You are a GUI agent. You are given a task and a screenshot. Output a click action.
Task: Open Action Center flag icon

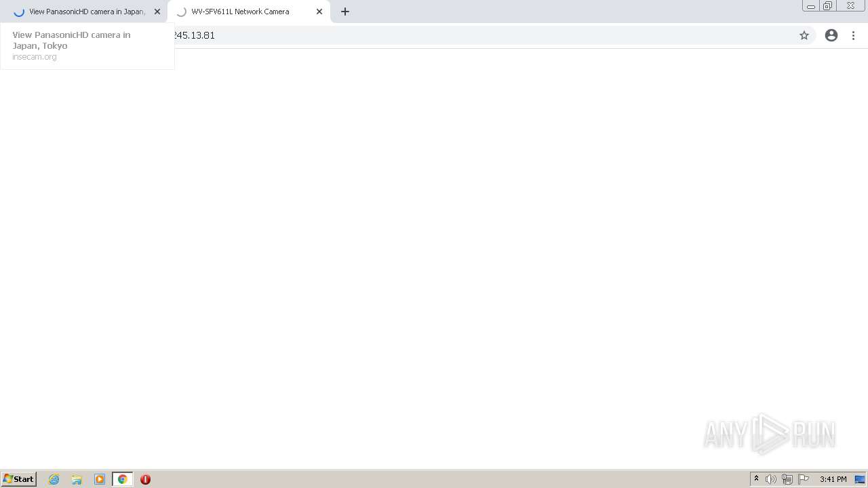click(x=804, y=479)
